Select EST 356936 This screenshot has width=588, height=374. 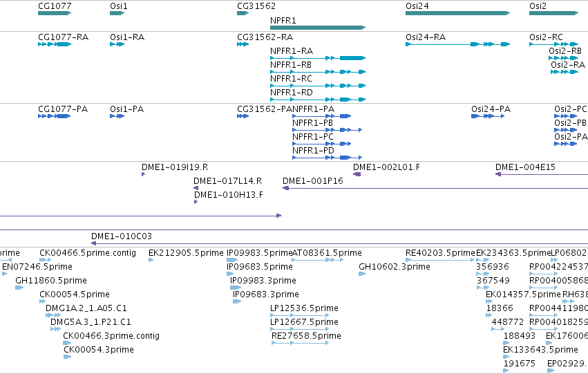(x=482, y=274)
